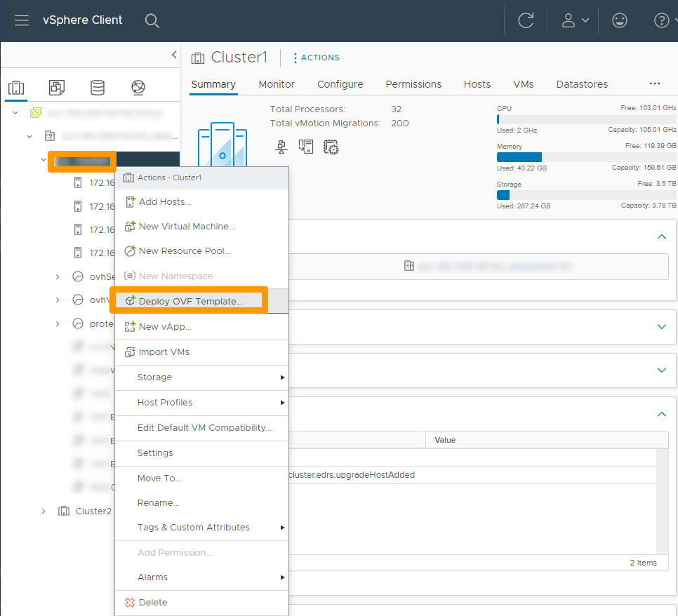Open the Host Profiles submenu

point(202,403)
